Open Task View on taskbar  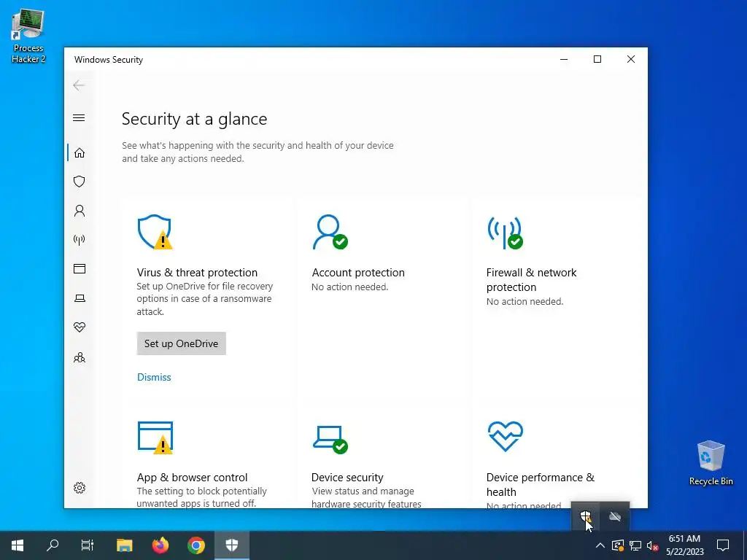click(x=88, y=545)
